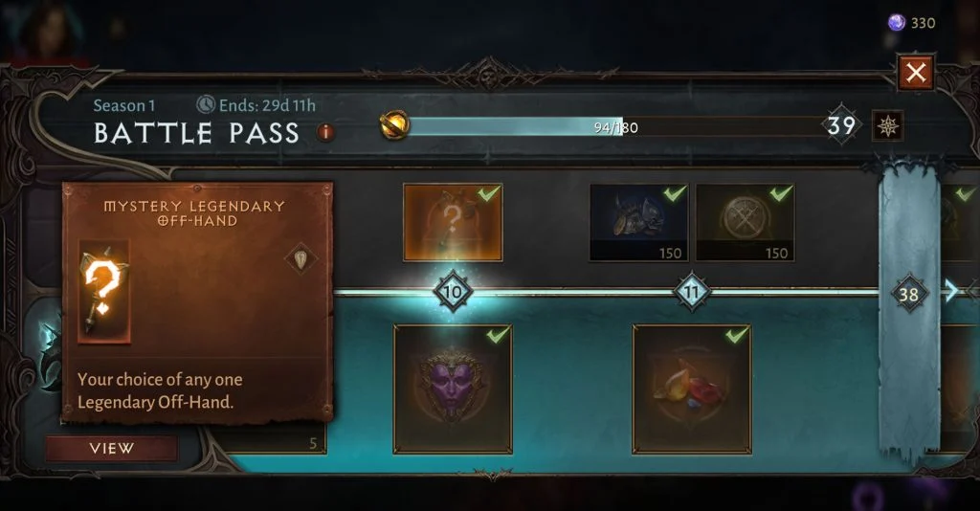The width and height of the screenshot is (980, 511).
Task: Click the glowing question mark off-hand icon
Action: click(104, 292)
